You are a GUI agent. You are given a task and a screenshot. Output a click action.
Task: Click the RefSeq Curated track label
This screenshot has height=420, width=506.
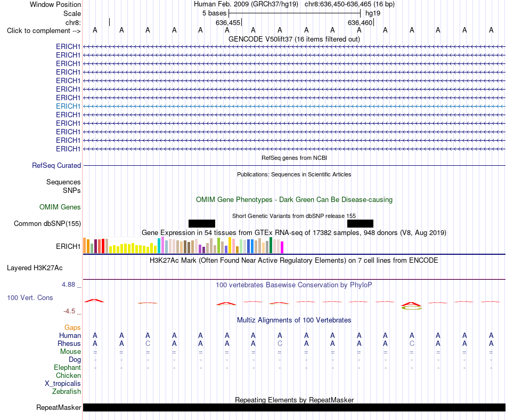56,165
